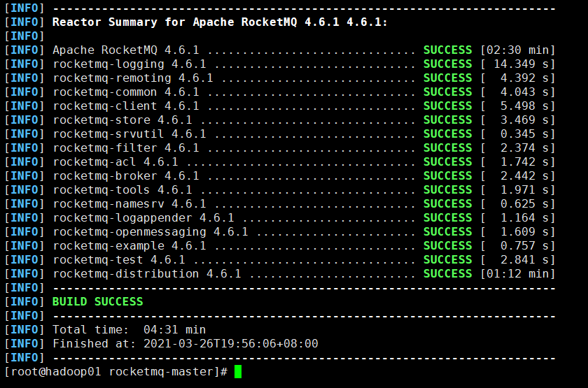The width and height of the screenshot is (588, 388).
Task: Click SUCCESS status on the rocketmq-broker row
Action: pyautogui.click(x=448, y=176)
